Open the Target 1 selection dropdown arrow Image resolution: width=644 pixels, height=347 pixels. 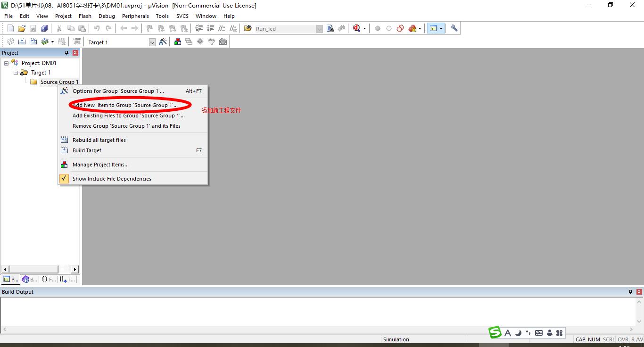click(152, 42)
